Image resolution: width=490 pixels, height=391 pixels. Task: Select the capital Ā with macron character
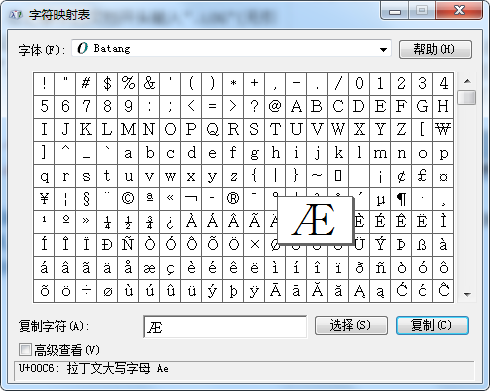(275, 291)
